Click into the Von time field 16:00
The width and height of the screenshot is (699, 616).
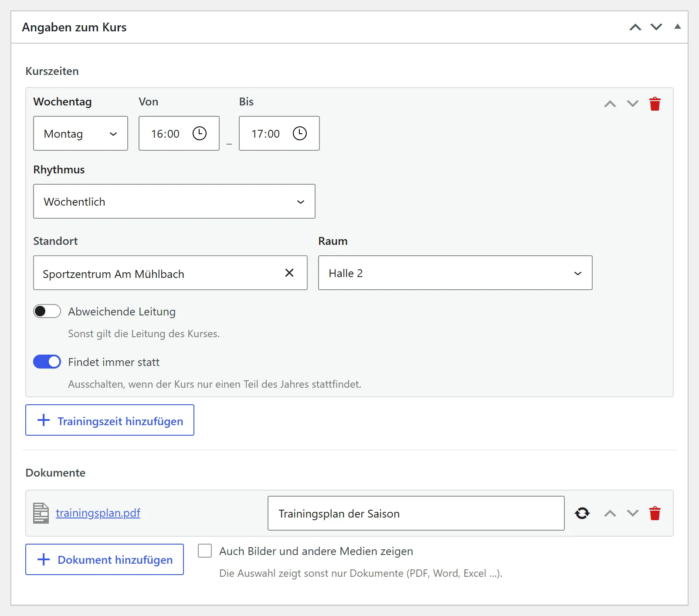(x=179, y=133)
